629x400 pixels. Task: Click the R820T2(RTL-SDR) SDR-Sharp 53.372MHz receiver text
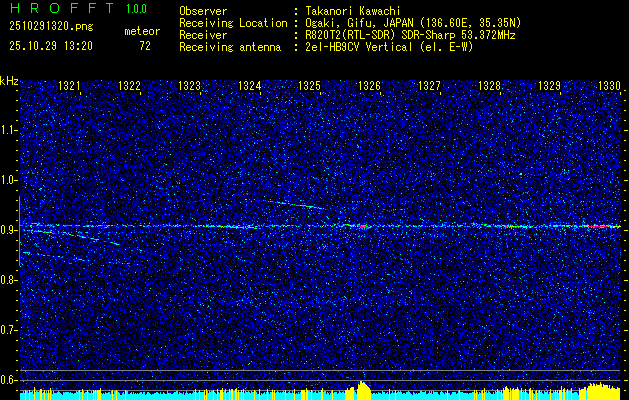(410, 35)
